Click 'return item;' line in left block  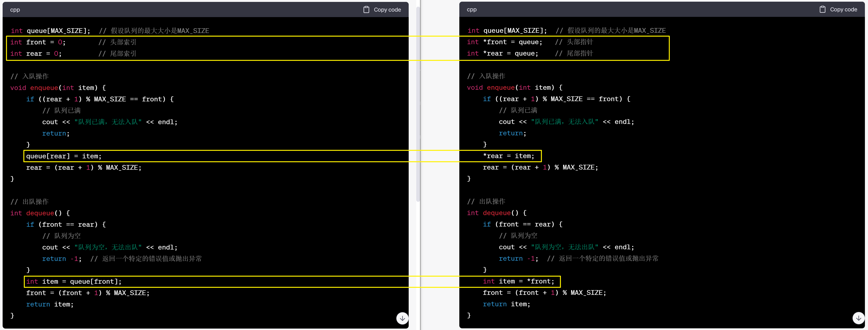[50, 304]
